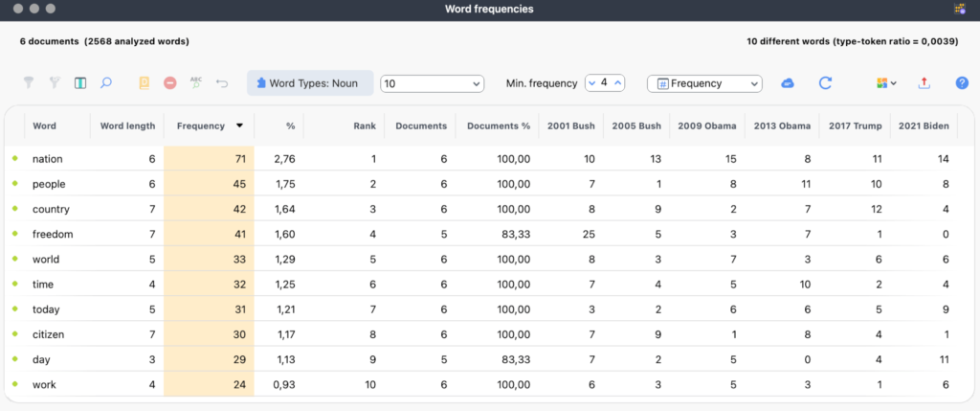Screen dimensions: 980x411
Task: Click the 2009 Obama value 15 for nation
Action: [x=730, y=159]
